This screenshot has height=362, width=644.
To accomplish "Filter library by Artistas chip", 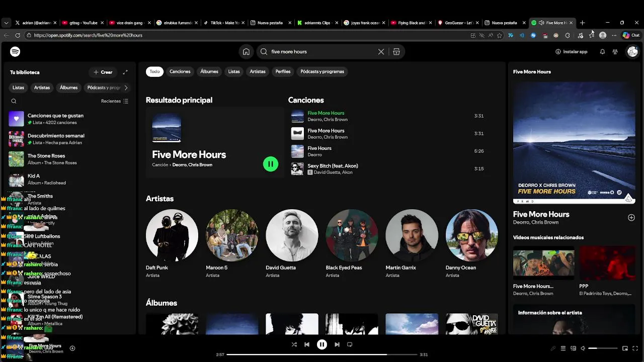I will click(42, 87).
